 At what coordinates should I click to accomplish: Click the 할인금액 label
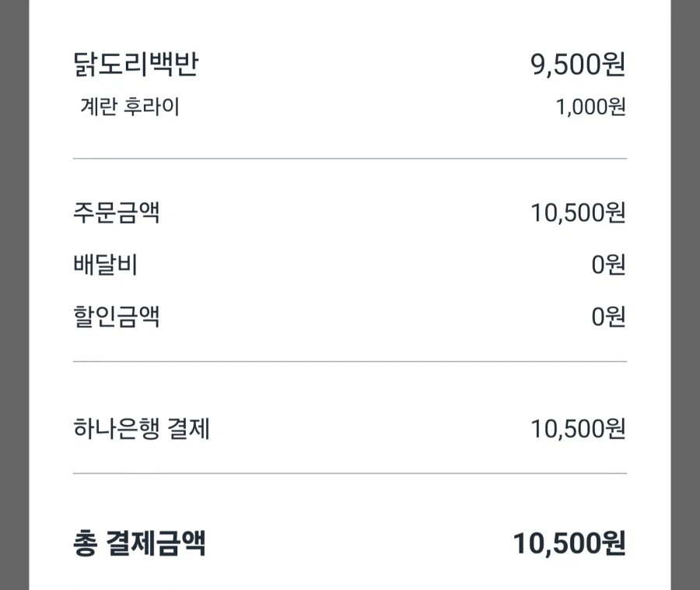[x=117, y=317]
